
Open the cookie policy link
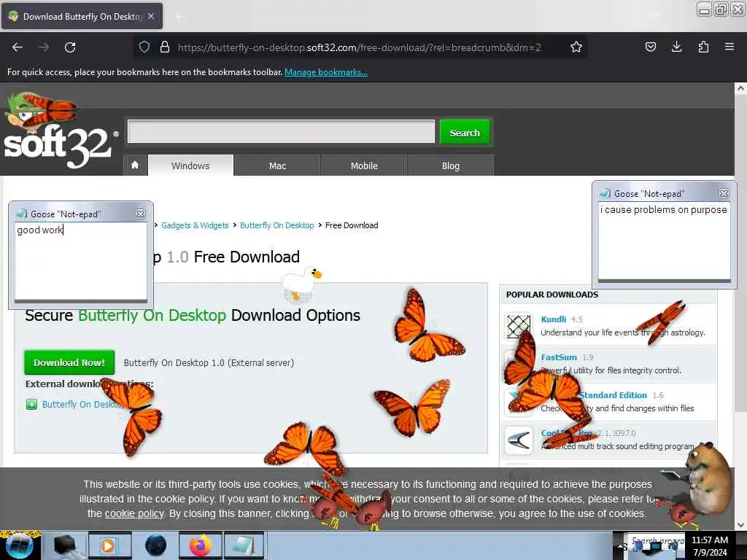click(x=134, y=513)
